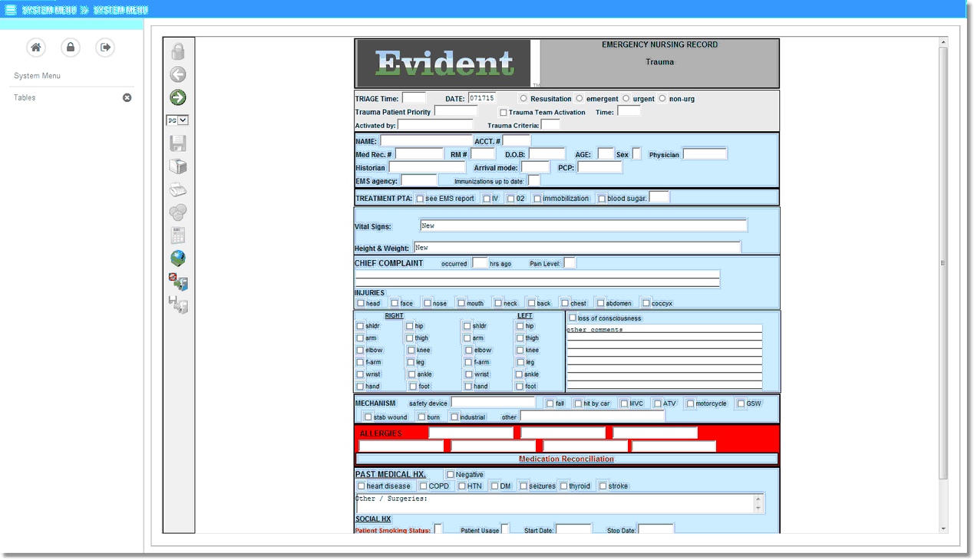
Task: Click the Activated by input box
Action: 435,125
